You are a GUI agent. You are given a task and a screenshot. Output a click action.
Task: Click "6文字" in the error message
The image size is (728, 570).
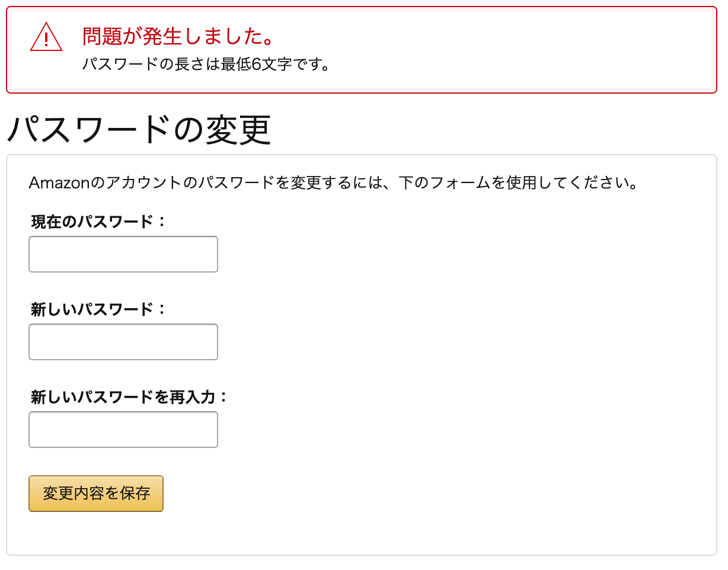[x=272, y=63]
